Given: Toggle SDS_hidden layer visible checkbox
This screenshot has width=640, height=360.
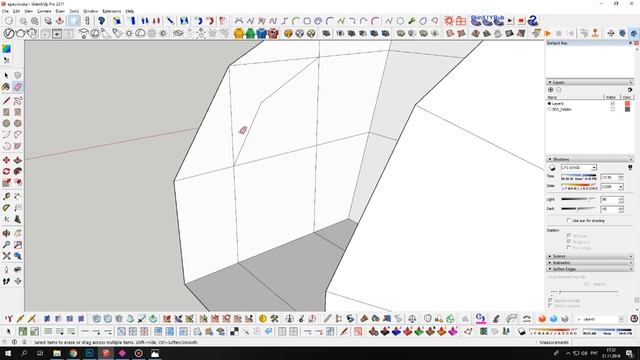Looking at the screenshot, I should coord(612,109).
